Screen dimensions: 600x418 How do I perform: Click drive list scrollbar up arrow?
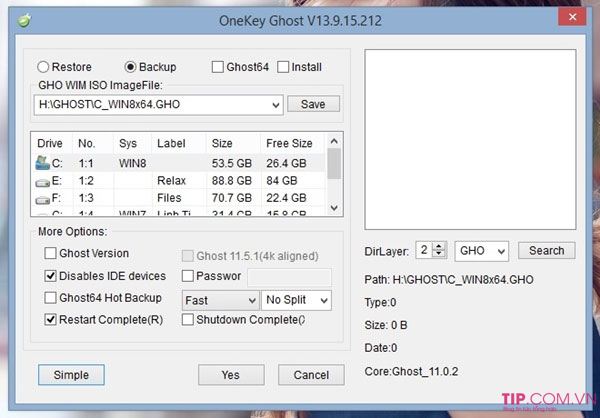coord(334,141)
